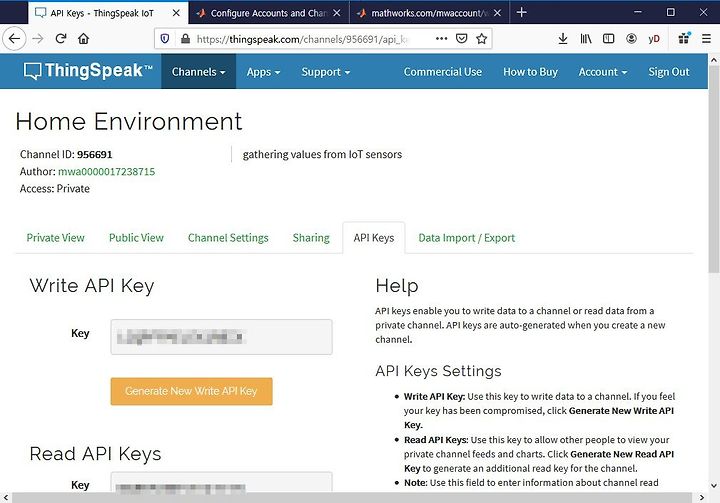Open author link mwa0000017238715
Image resolution: width=720 pixels, height=503 pixels.
tap(107, 171)
